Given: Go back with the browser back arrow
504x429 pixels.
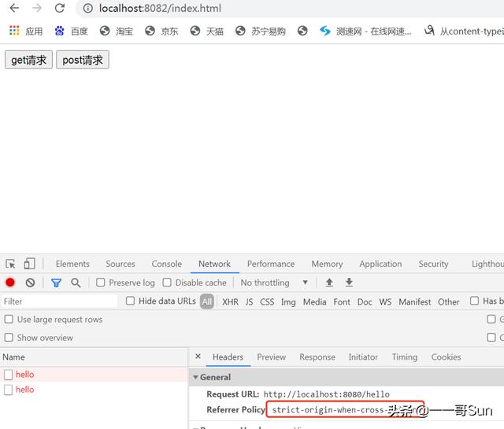Looking at the screenshot, I should click(x=14, y=8).
